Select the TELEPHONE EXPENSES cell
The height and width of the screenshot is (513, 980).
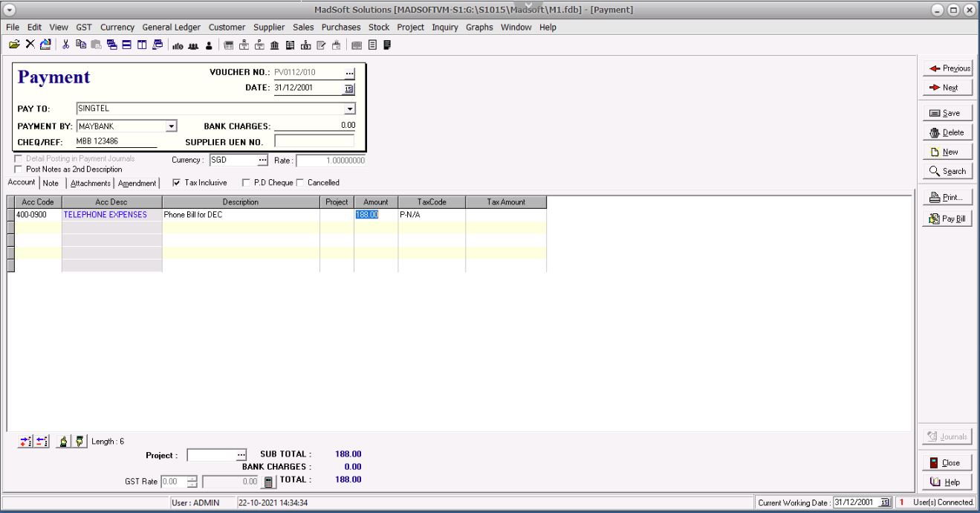(x=112, y=214)
